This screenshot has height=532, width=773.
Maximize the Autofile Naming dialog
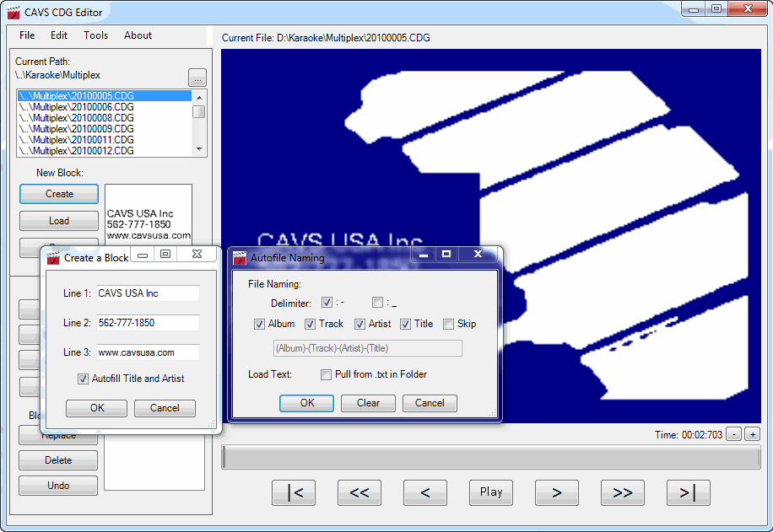[446, 254]
